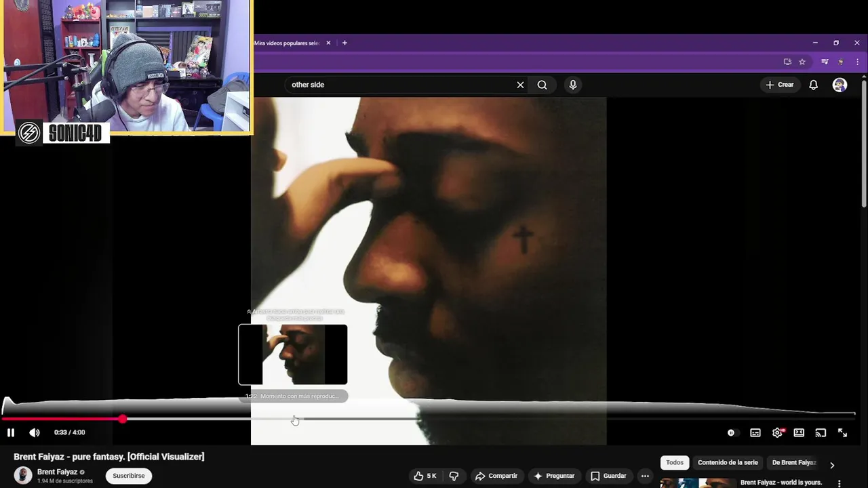Image resolution: width=868 pixels, height=488 pixels.
Task: Click the page's vertical scrollbar thumb
Action: (x=864, y=143)
